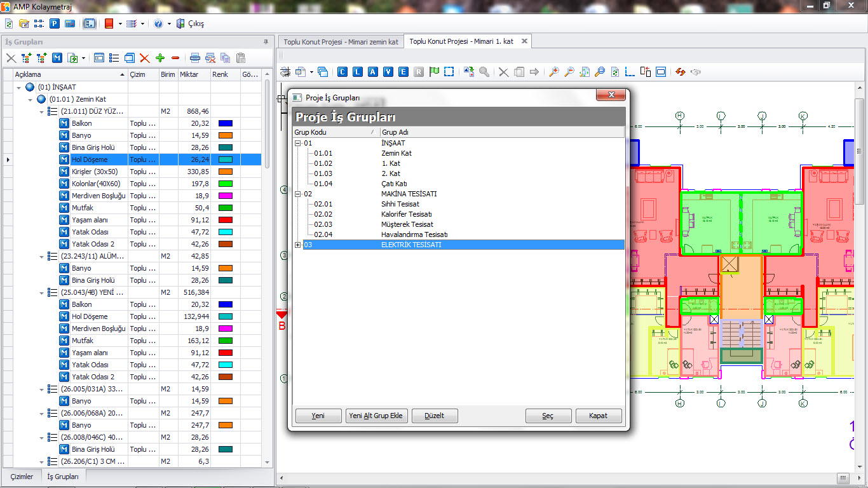The width and height of the screenshot is (868, 488).
Task: Toggle the tree view panel button in main toolbar
Action: tap(90, 24)
